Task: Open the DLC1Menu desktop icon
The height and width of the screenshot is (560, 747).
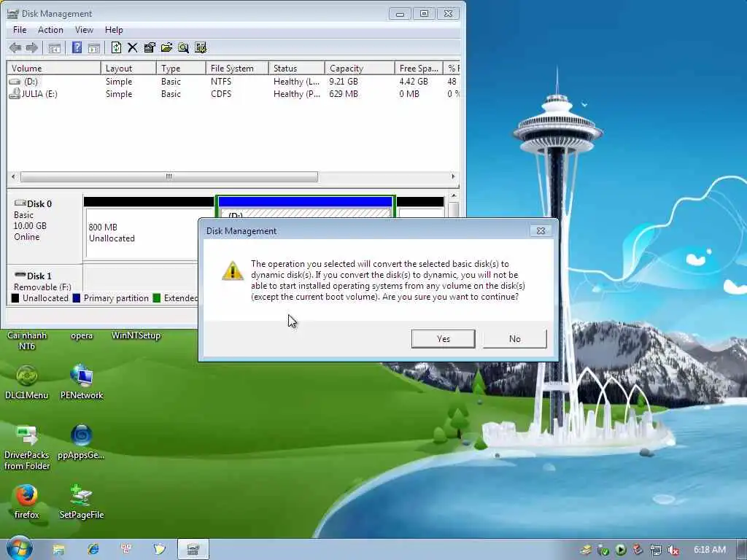Action: point(27,382)
